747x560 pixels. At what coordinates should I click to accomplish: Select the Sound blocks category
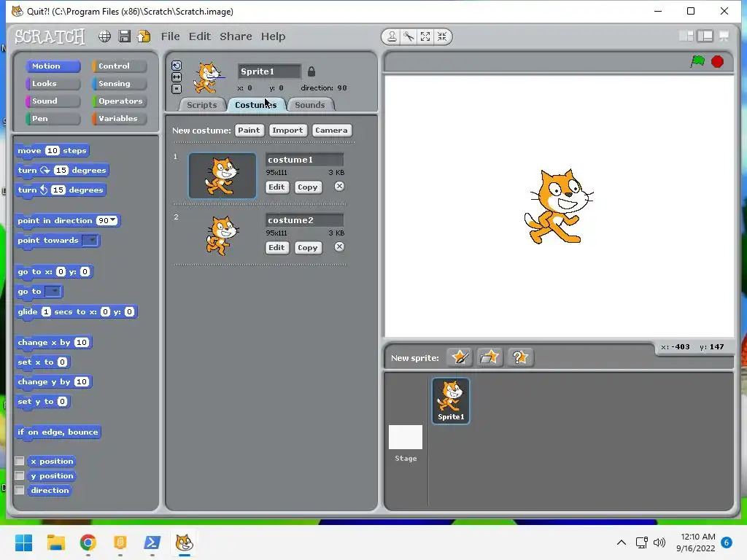click(x=53, y=101)
